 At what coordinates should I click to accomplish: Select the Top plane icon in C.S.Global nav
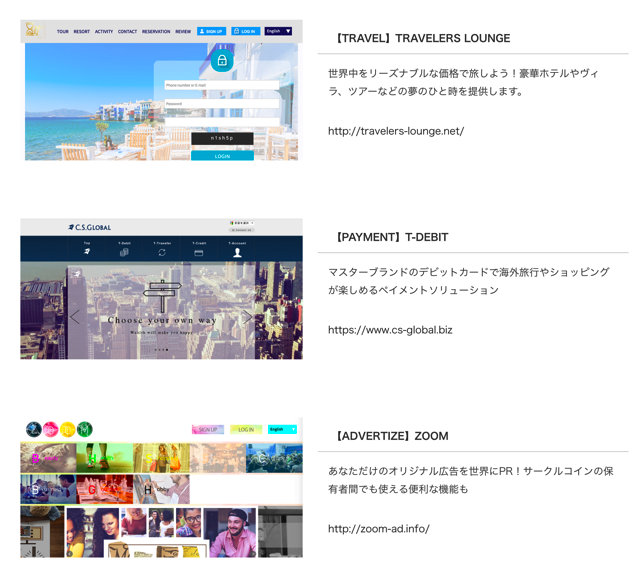(x=87, y=249)
